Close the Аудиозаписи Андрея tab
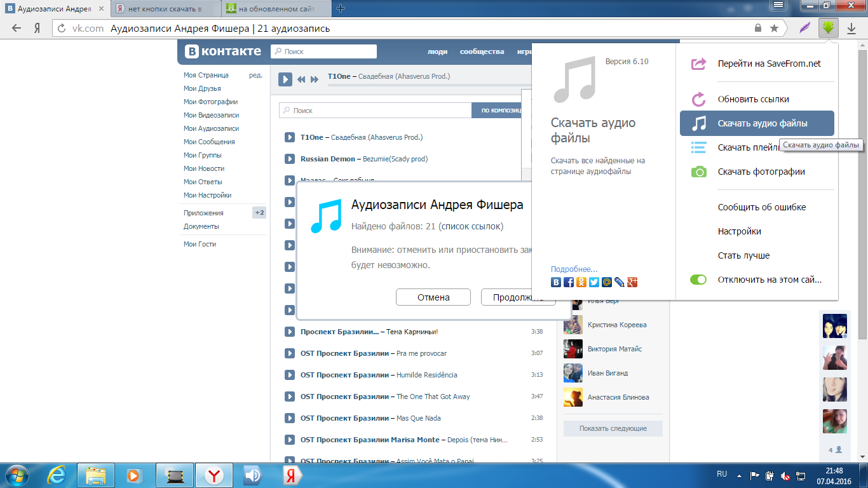 (x=101, y=9)
